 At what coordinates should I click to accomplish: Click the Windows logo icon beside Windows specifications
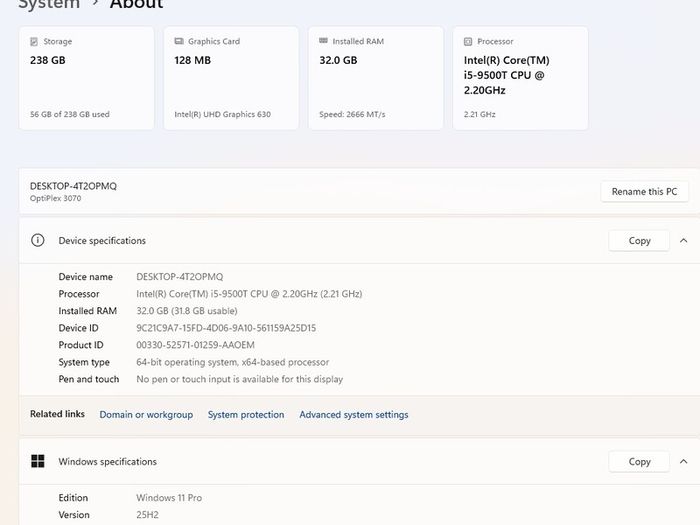[x=38, y=461]
